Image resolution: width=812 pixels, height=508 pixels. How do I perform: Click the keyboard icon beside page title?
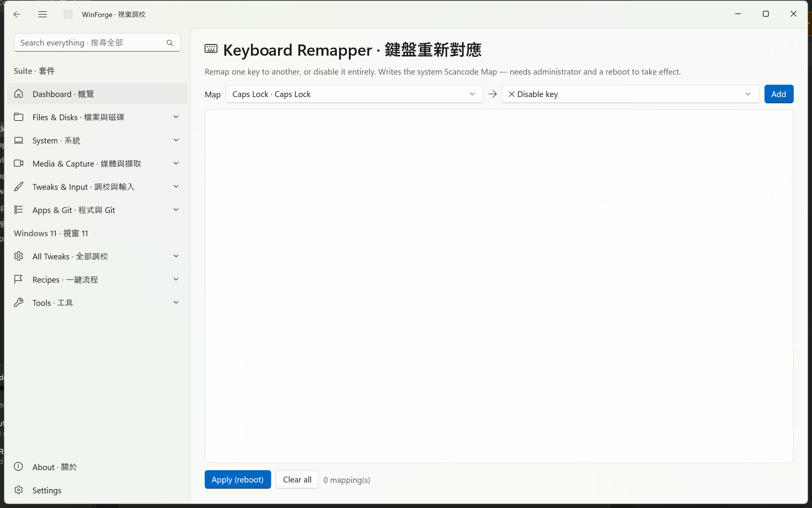tap(211, 49)
